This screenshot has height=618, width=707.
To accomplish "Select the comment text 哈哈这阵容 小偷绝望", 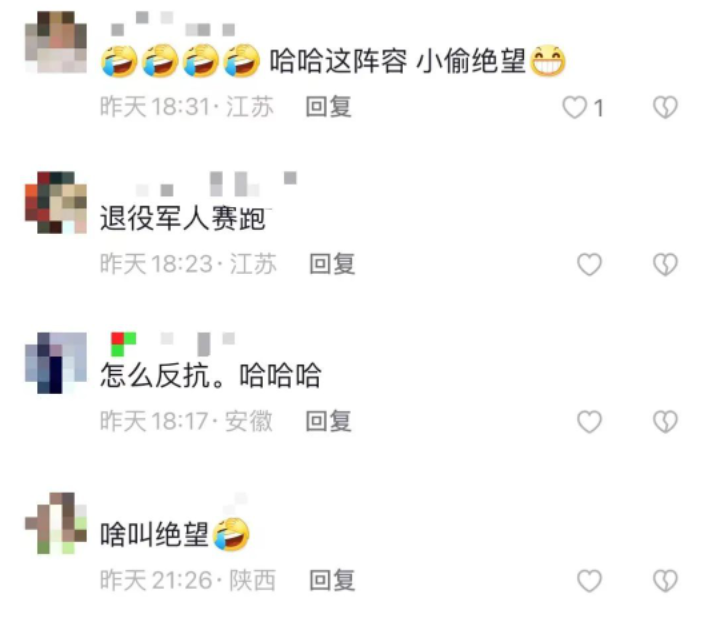I will [398, 61].
